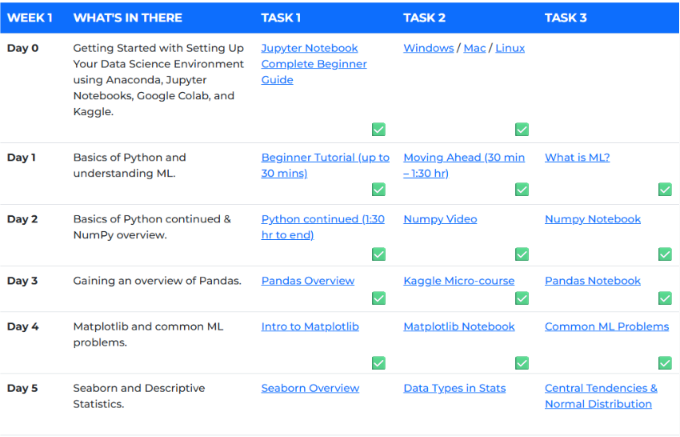Open the Pandas Overview link
Image resolution: width=680 pixels, height=437 pixels.
[308, 281]
